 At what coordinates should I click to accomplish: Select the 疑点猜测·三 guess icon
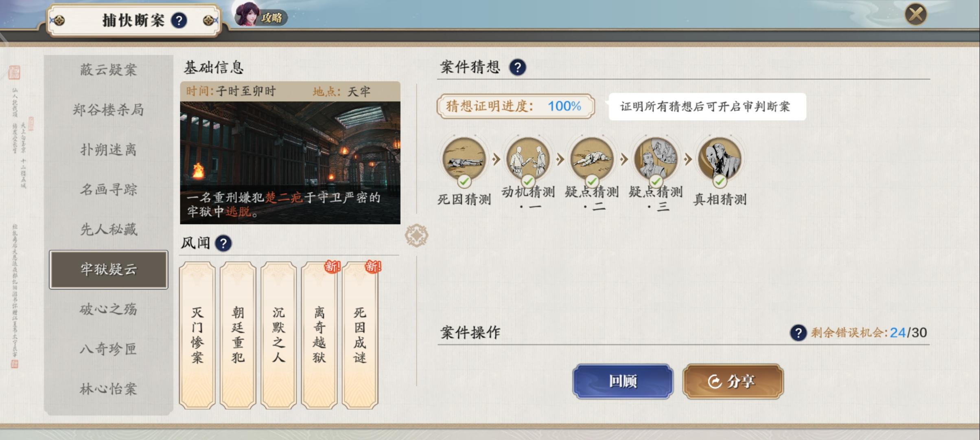point(656,159)
